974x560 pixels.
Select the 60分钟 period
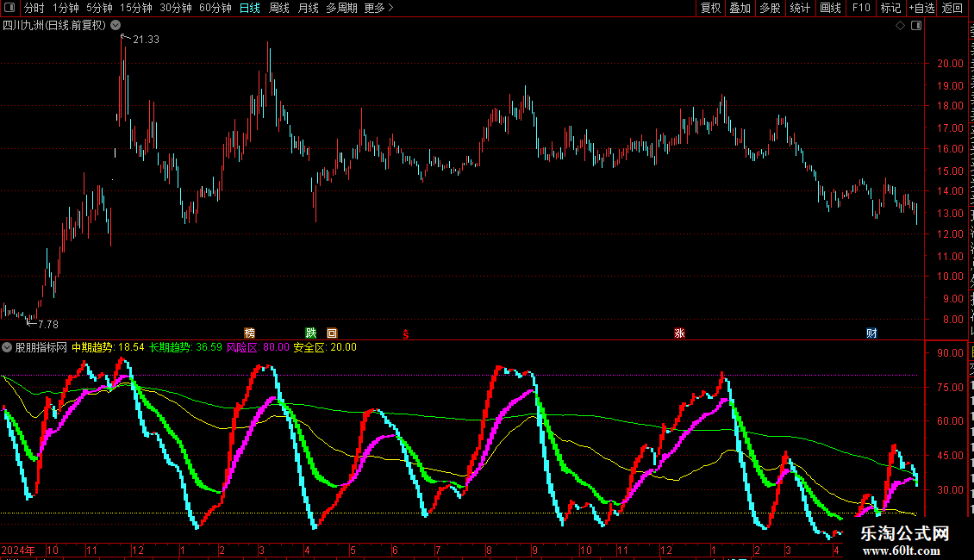pyautogui.click(x=215, y=8)
